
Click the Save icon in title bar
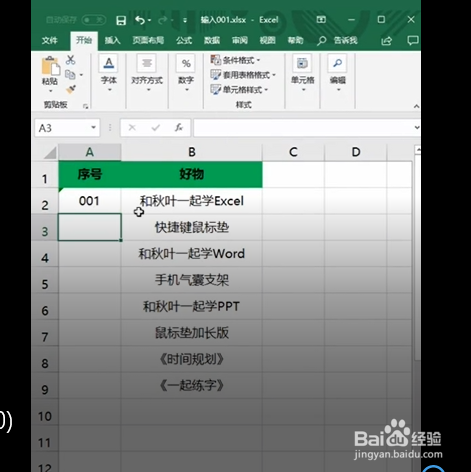click(121, 21)
